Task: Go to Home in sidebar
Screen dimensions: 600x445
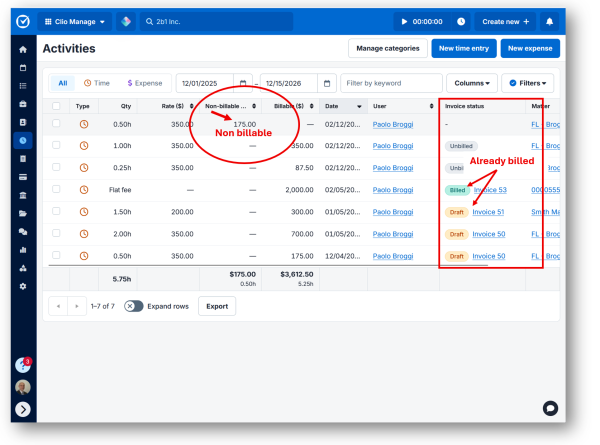Action: point(23,49)
